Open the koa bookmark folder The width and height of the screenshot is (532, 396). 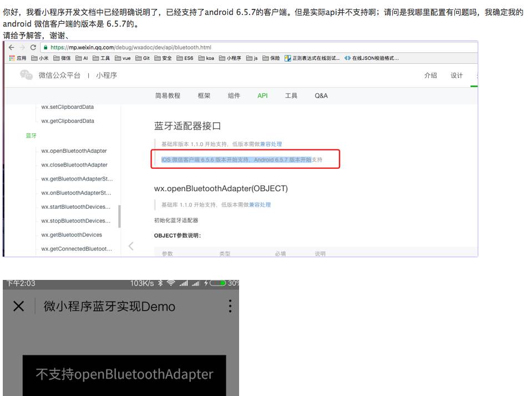(206, 58)
